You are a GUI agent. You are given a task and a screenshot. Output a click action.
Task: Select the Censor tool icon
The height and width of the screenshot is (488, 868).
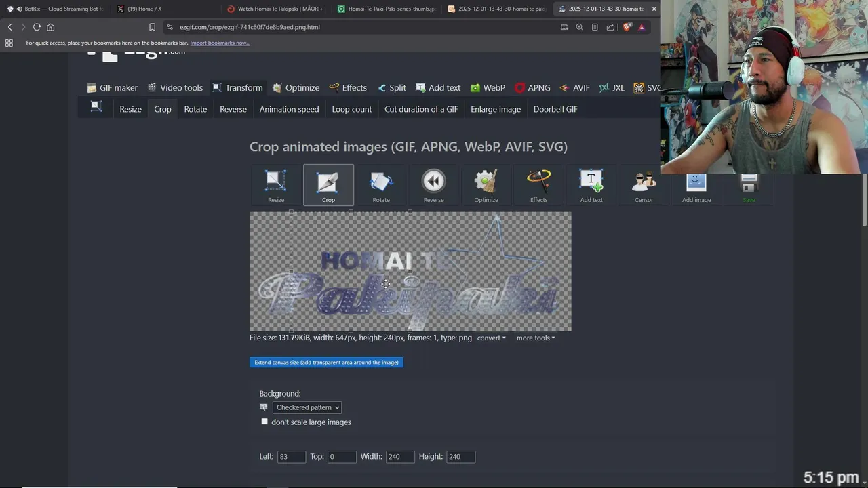point(644,185)
